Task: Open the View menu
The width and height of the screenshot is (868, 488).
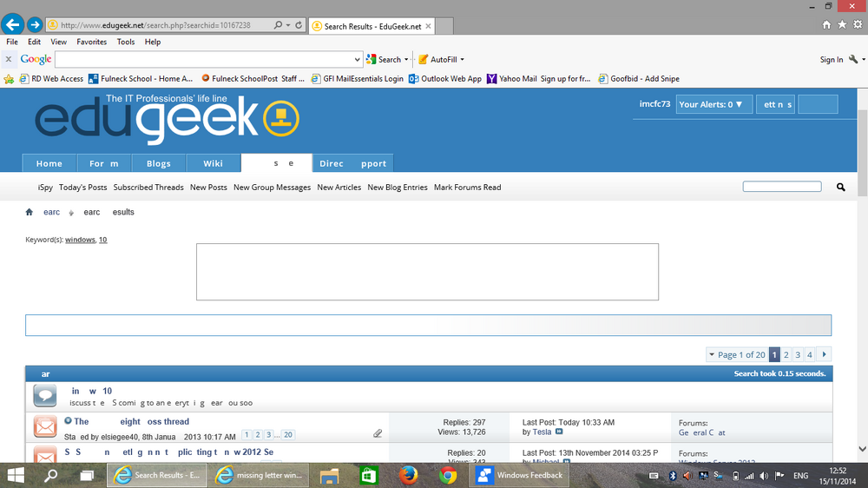Action: pyautogui.click(x=59, y=42)
